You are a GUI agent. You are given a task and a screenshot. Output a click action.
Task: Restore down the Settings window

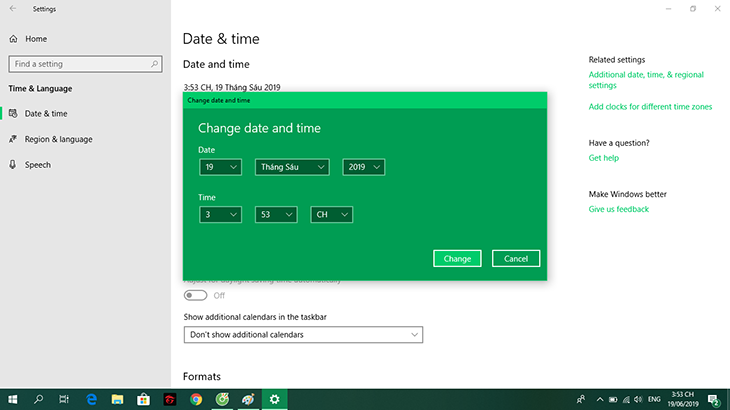point(693,9)
